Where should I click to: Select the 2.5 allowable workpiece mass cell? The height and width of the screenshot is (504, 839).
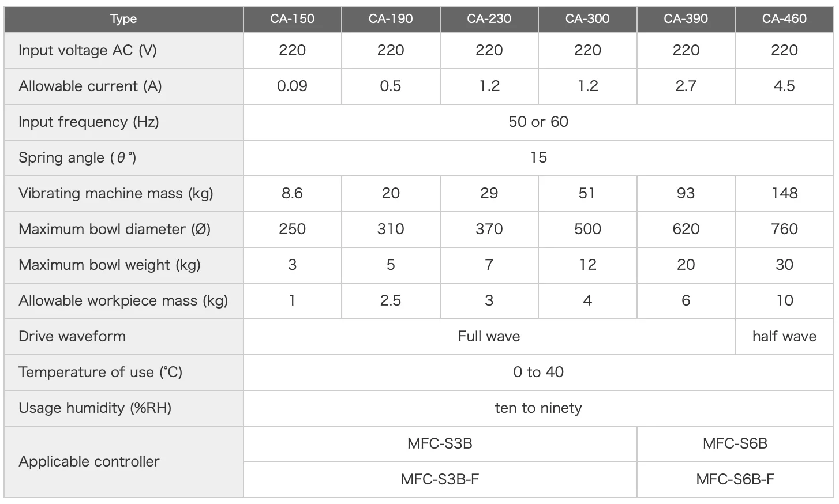(391, 301)
